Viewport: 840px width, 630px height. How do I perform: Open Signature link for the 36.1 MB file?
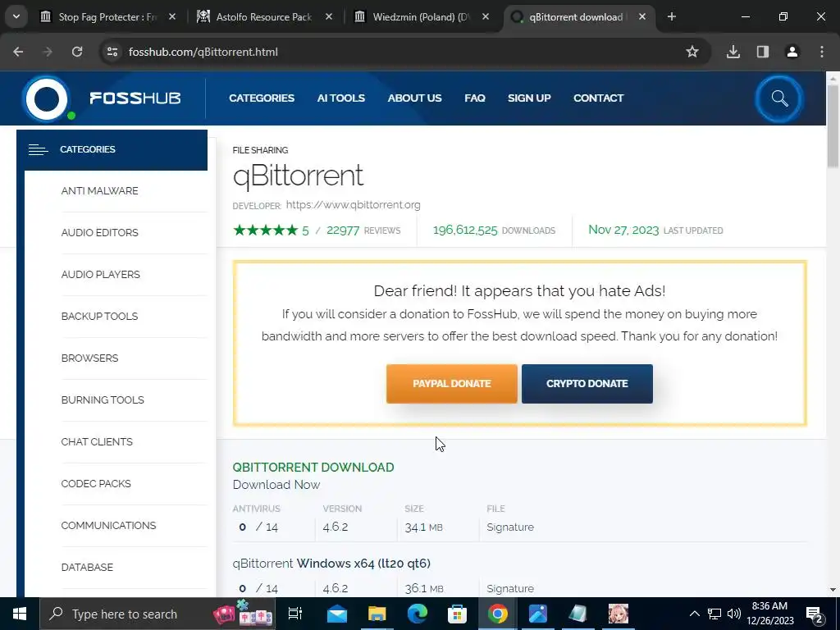click(510, 588)
